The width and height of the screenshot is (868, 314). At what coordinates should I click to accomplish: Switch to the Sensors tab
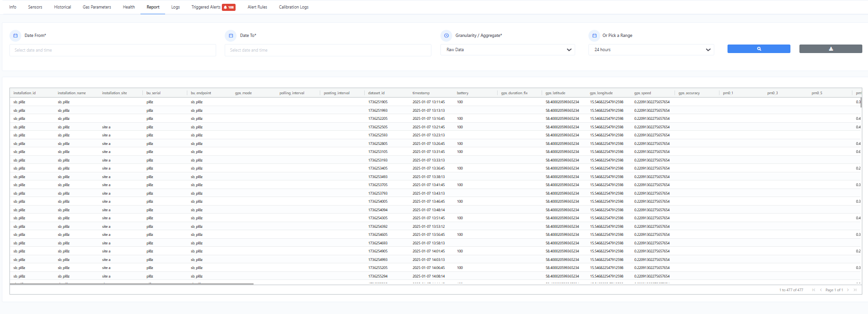35,7
